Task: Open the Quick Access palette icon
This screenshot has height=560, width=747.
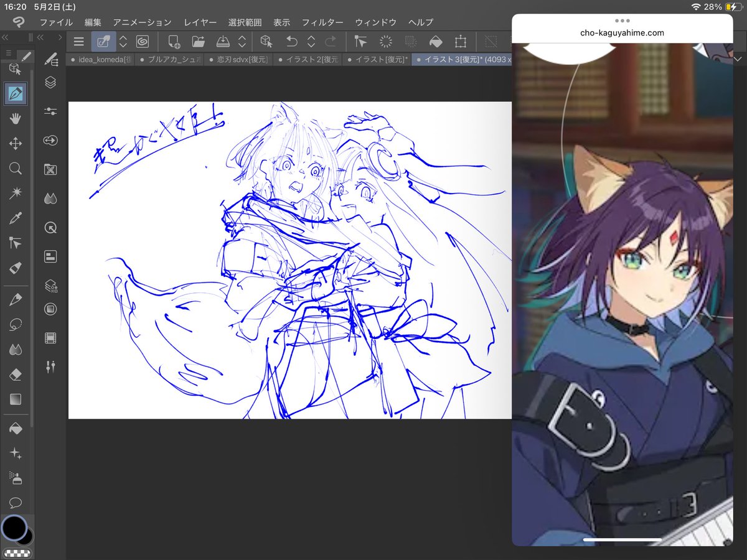Action: pos(51,228)
